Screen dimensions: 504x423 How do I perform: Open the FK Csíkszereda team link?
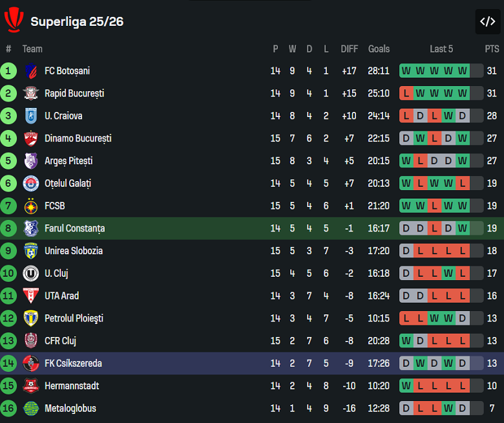point(73,363)
